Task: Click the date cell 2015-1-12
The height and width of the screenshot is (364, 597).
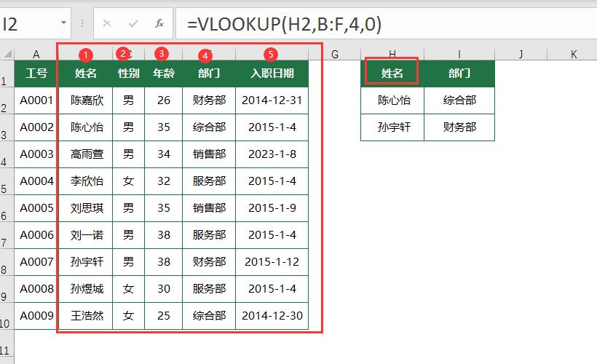Action: pyautogui.click(x=272, y=262)
